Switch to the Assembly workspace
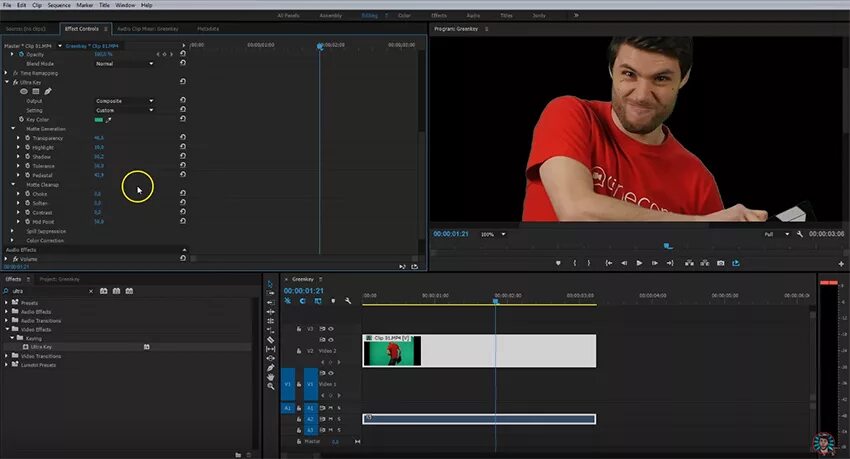Image resolution: width=850 pixels, height=459 pixels. tap(331, 15)
